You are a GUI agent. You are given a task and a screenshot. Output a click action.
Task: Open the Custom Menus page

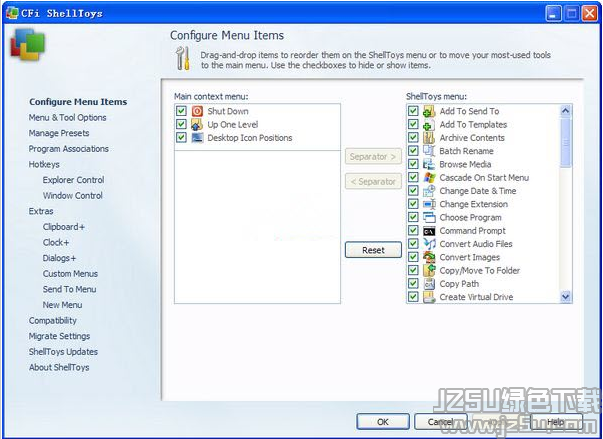point(70,274)
